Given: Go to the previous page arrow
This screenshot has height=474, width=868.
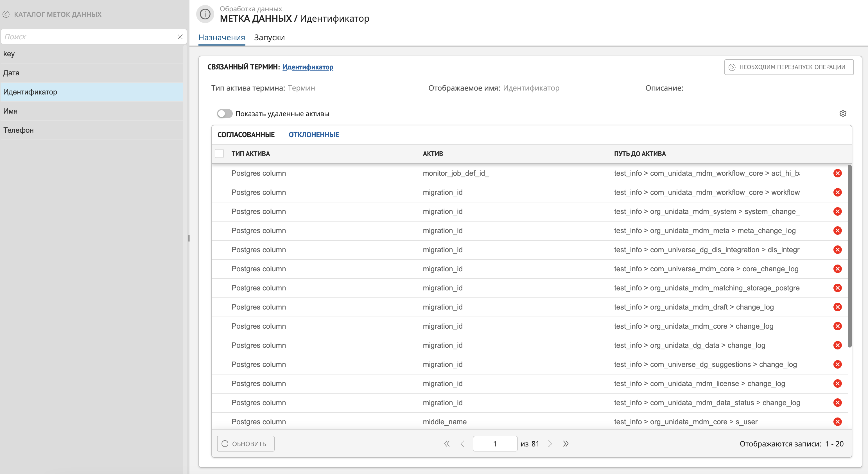Looking at the screenshot, I should (462, 444).
